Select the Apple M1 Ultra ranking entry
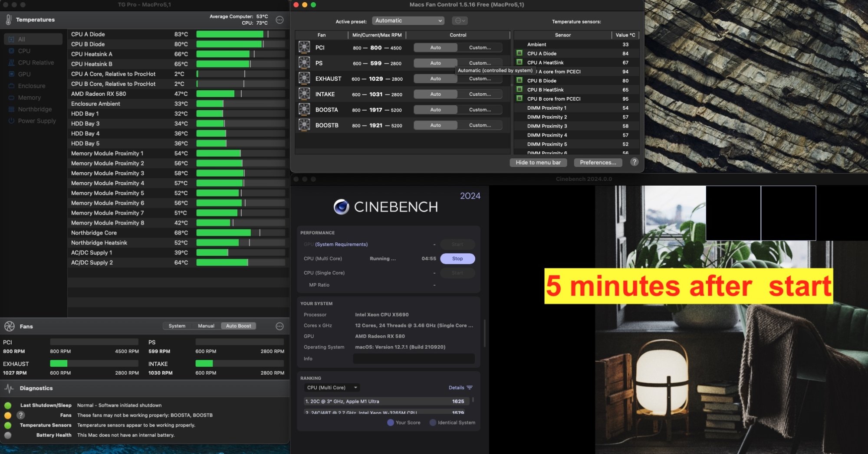The width and height of the screenshot is (868, 454). click(x=386, y=402)
